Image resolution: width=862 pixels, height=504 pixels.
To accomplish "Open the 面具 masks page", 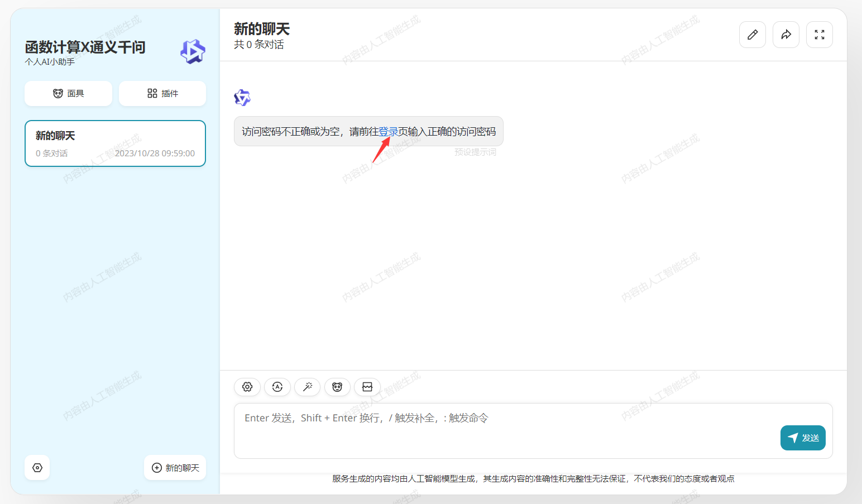I will [x=68, y=93].
